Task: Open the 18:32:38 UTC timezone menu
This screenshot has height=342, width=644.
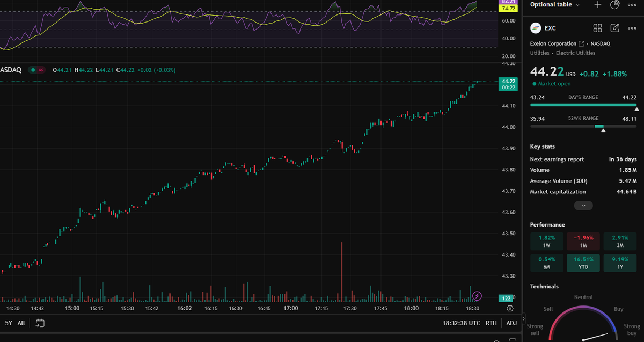Action: 462,323
